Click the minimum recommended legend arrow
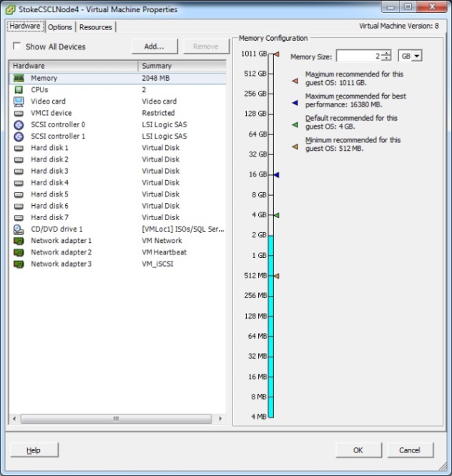The width and height of the screenshot is (452, 476). coord(295,147)
